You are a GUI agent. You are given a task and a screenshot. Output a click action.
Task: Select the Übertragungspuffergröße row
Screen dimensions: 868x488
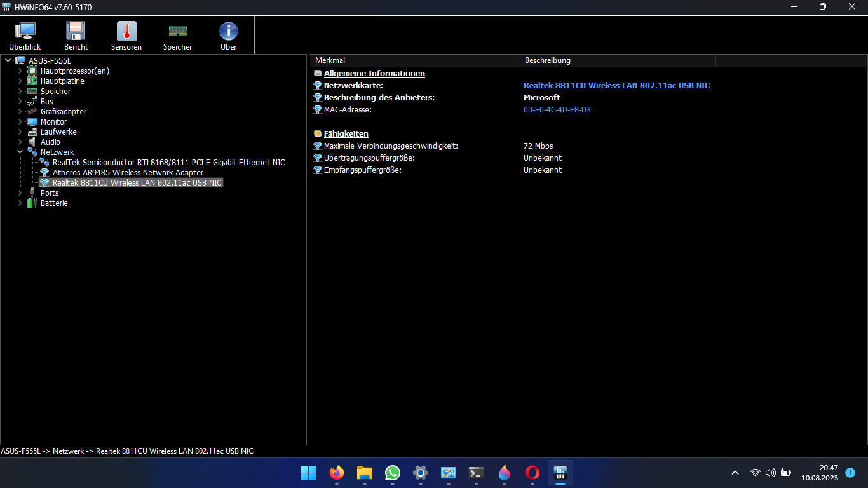(369, 158)
